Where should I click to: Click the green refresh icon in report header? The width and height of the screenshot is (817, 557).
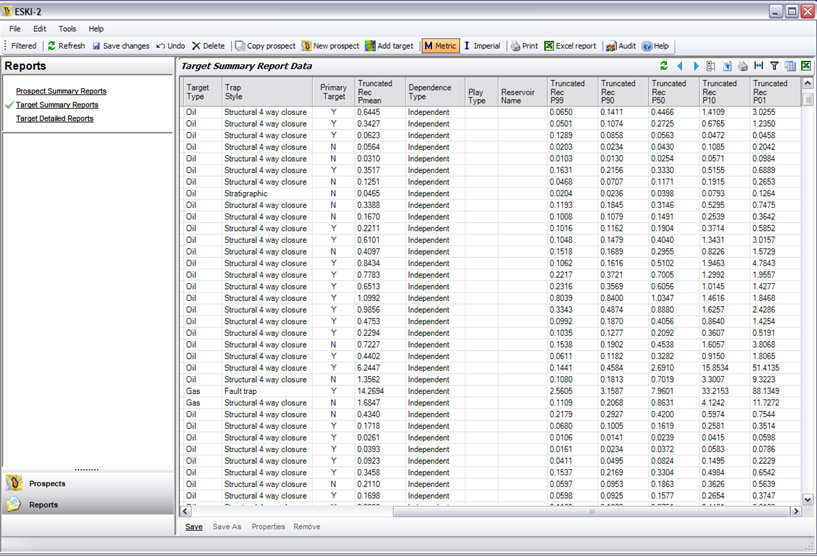point(664,66)
